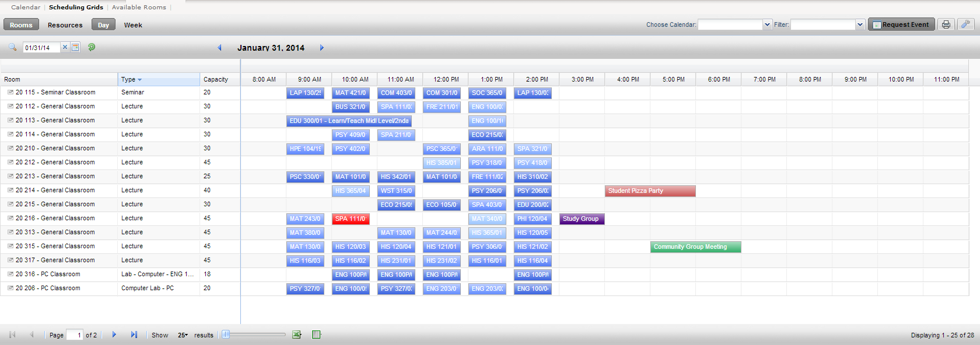Screen dimensions: 980x345
Task: Select the Resources view
Action: coord(65,25)
